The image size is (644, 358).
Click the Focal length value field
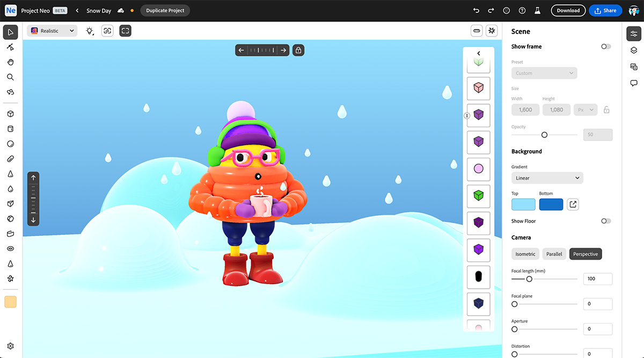coord(597,279)
